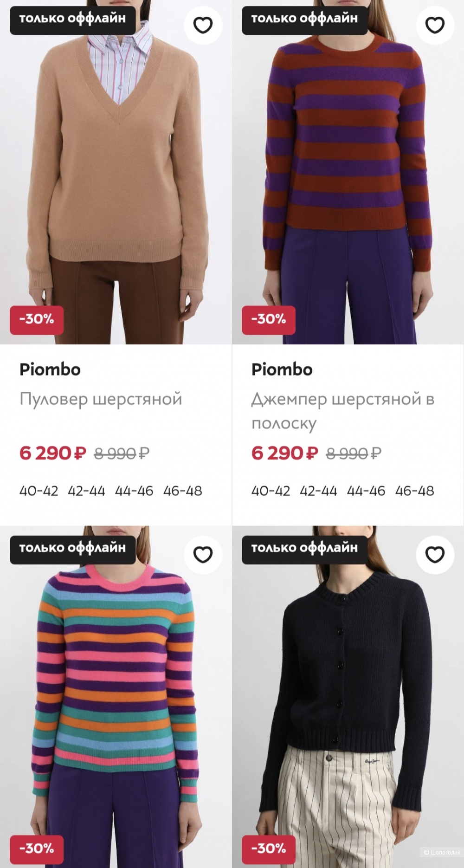The height and width of the screenshot is (868, 464).
Task: Tap 'только оффлайн' badge on beige pullover
Action: [72, 19]
